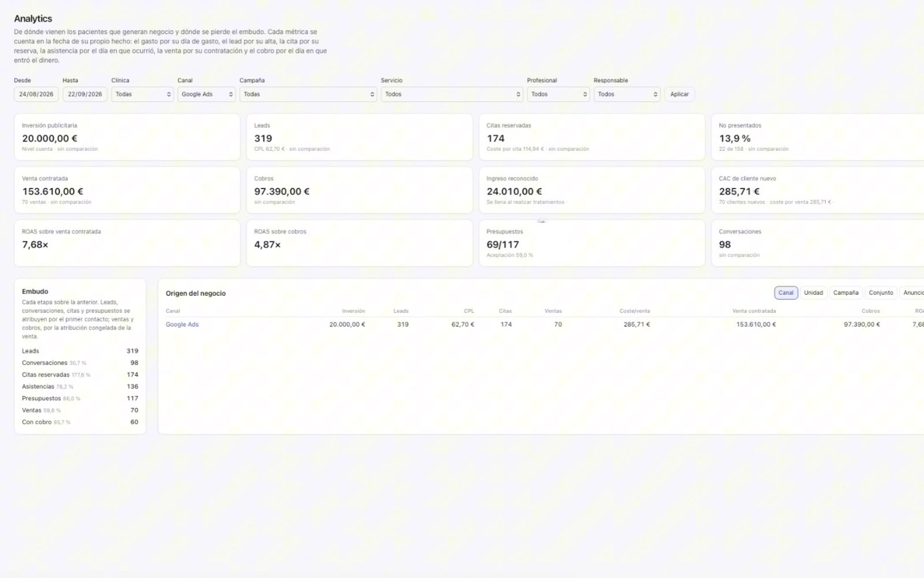Click the ROAS sobre venta contratada card
This screenshot has width=924, height=578.
tap(127, 243)
